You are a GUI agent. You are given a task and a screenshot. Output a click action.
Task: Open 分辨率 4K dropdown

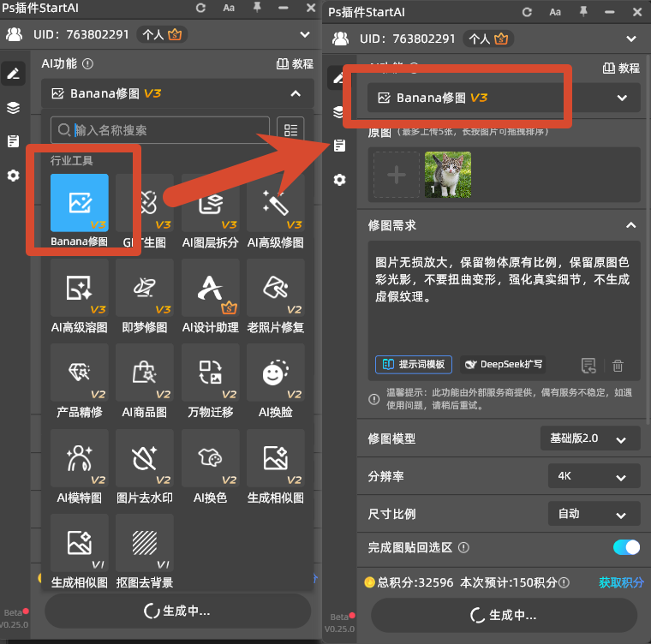pyautogui.click(x=594, y=476)
